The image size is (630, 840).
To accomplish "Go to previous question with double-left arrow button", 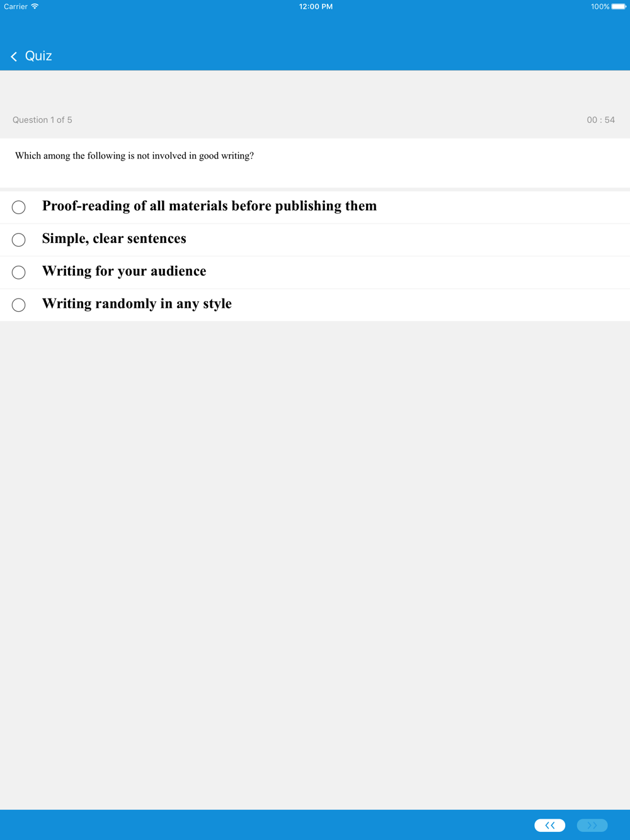I will [550, 825].
